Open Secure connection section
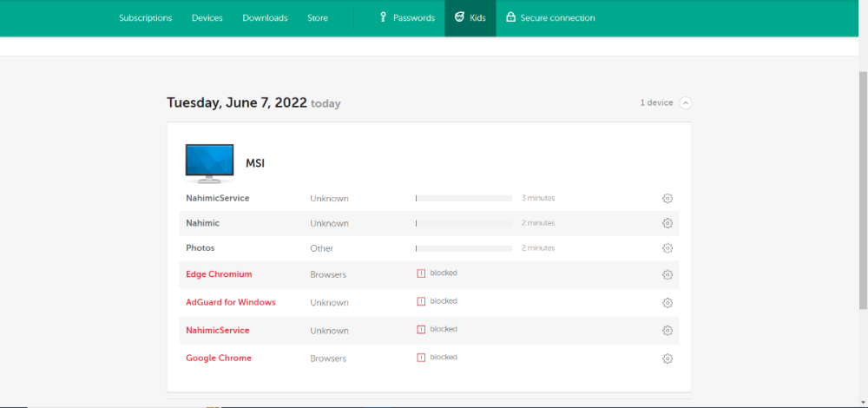Image resolution: width=868 pixels, height=408 pixels. tap(550, 18)
